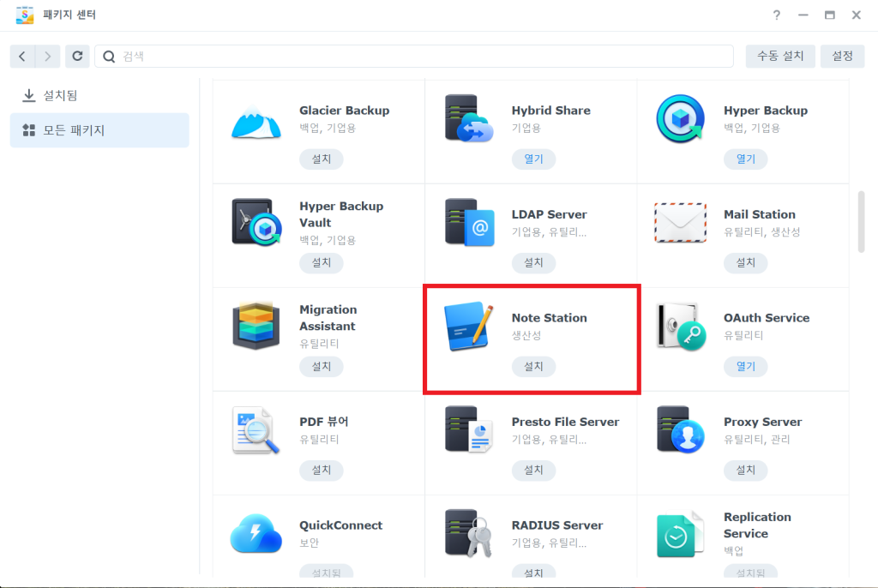Select the Hyper Backup package icon
This screenshot has width=878, height=588.
point(680,119)
